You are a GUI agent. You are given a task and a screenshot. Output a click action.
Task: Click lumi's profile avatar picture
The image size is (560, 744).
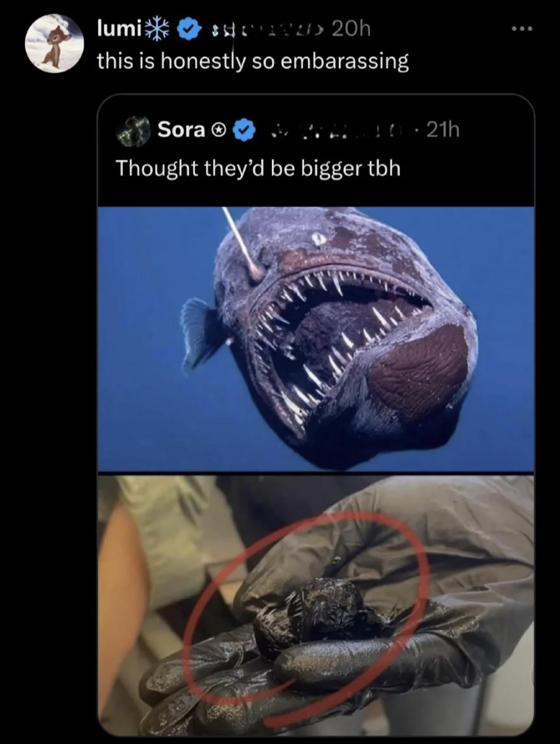point(54,43)
